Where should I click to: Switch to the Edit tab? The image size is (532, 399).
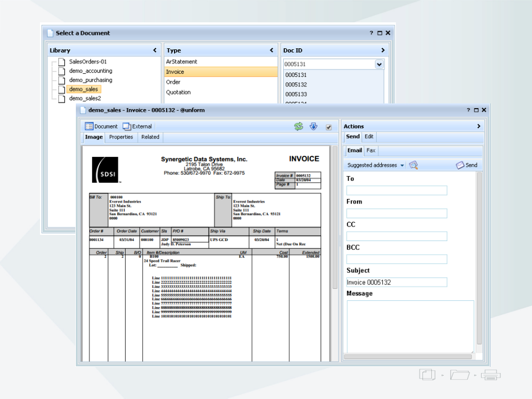(369, 136)
